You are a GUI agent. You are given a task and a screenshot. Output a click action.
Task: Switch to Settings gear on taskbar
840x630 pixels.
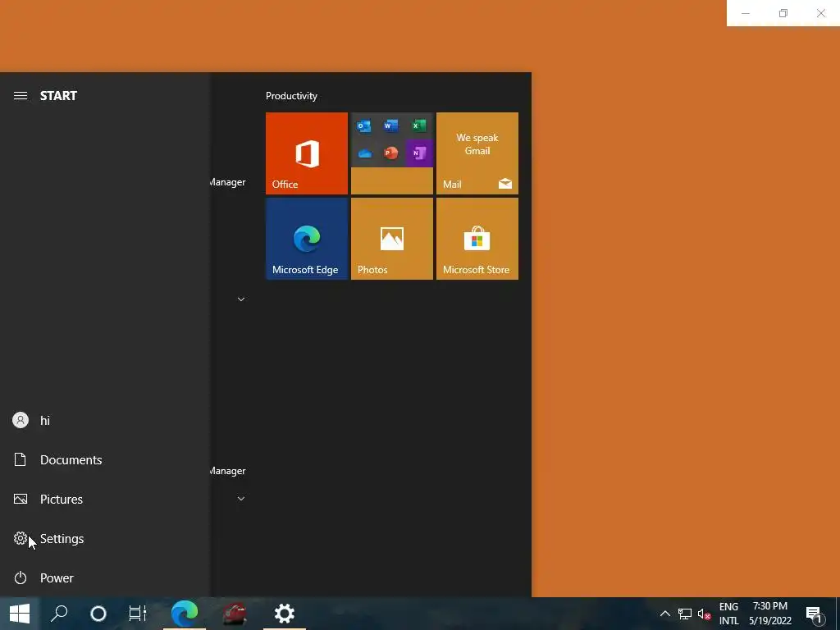(285, 614)
